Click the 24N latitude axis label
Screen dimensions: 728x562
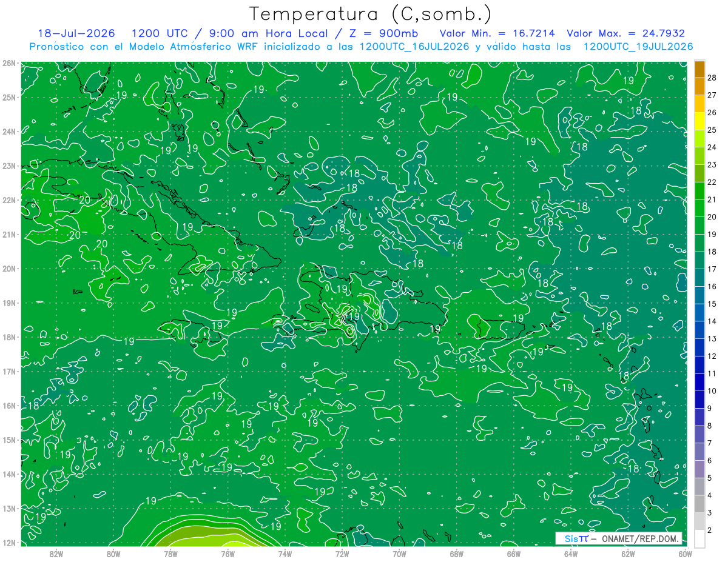pos(9,131)
